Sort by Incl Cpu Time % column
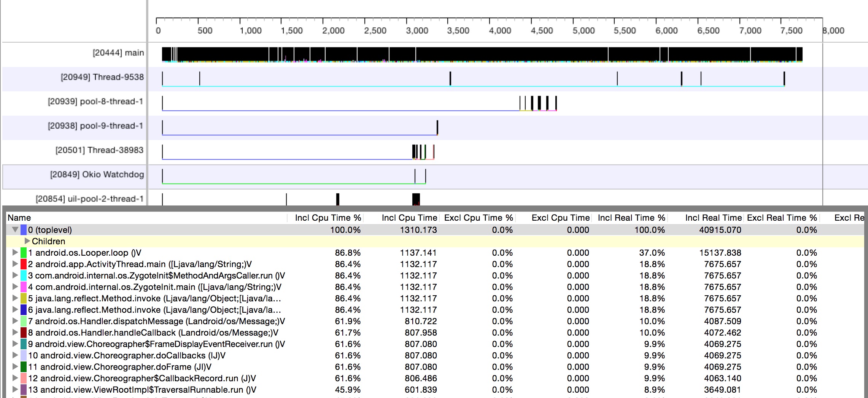This screenshot has height=398, width=868. (325, 218)
